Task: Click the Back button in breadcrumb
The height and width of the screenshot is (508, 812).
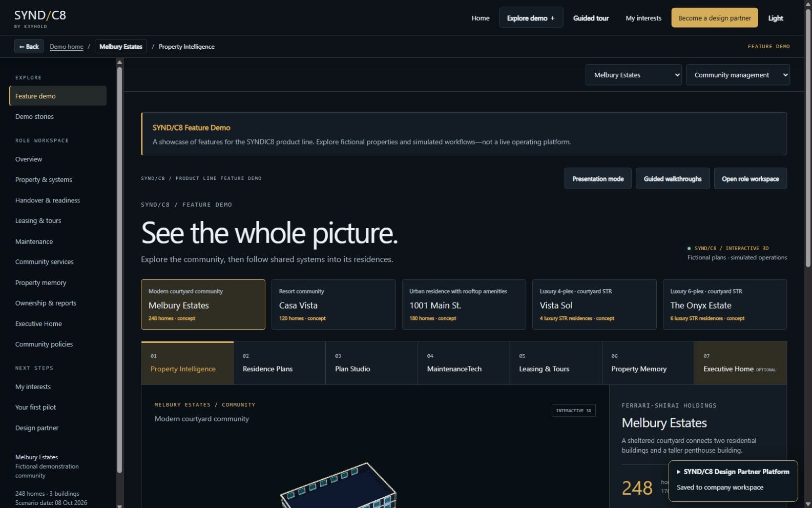Action: click(x=29, y=47)
